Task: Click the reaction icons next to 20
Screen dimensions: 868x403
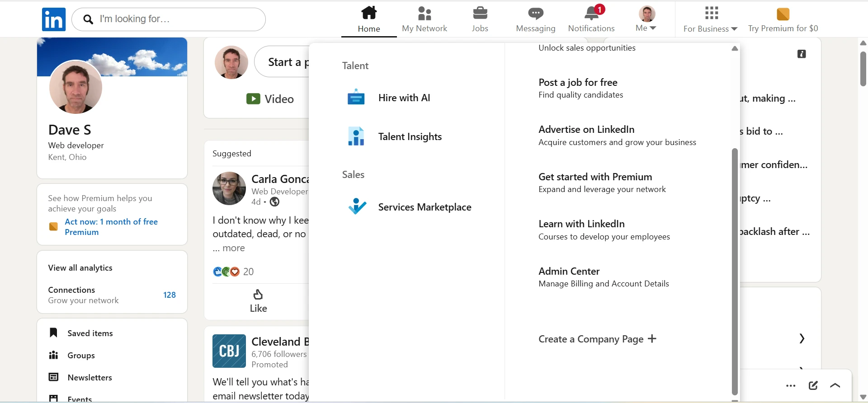Action: point(226,272)
